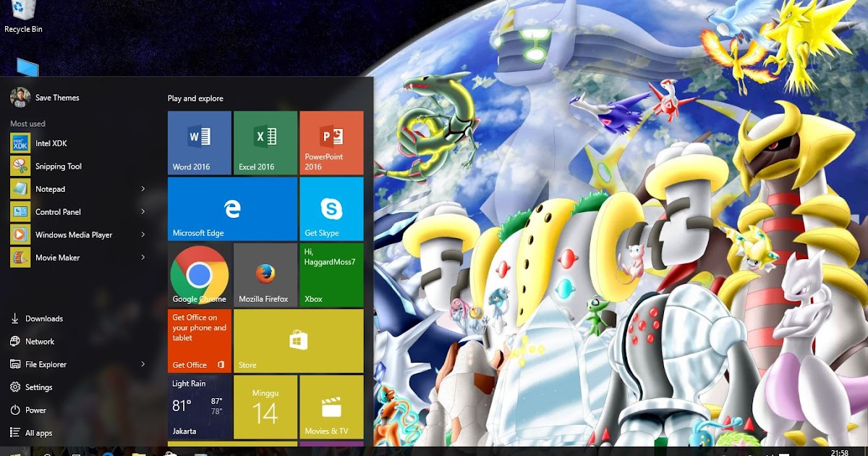Launch the Google Chrome tile
The height and width of the screenshot is (456, 868).
point(200,275)
